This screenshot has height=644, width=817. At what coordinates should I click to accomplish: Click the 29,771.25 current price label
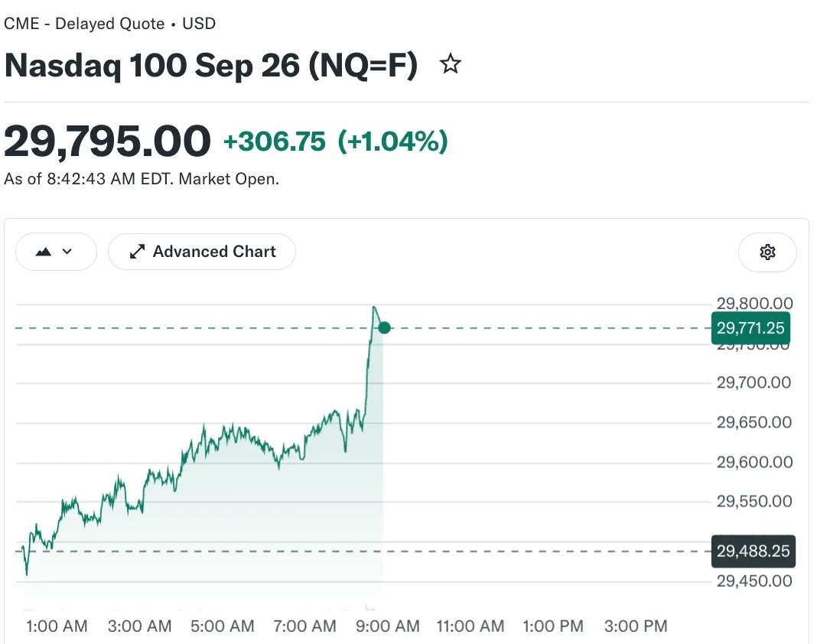750,327
